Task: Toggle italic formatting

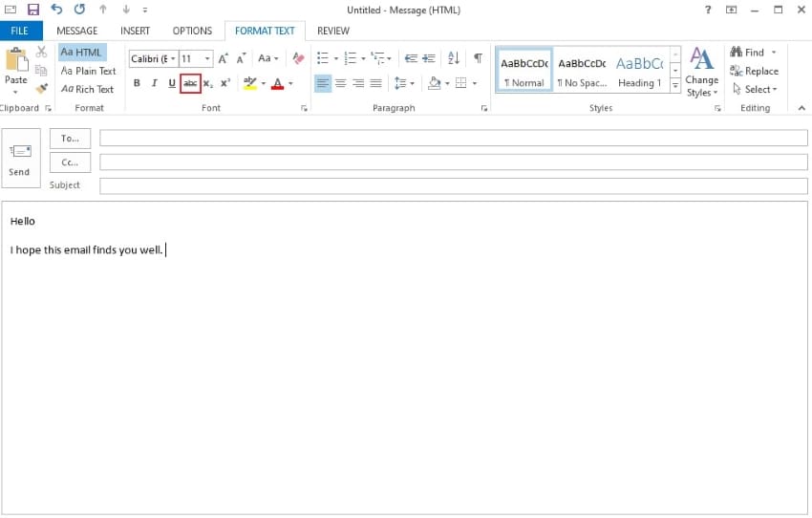Action: tap(155, 83)
